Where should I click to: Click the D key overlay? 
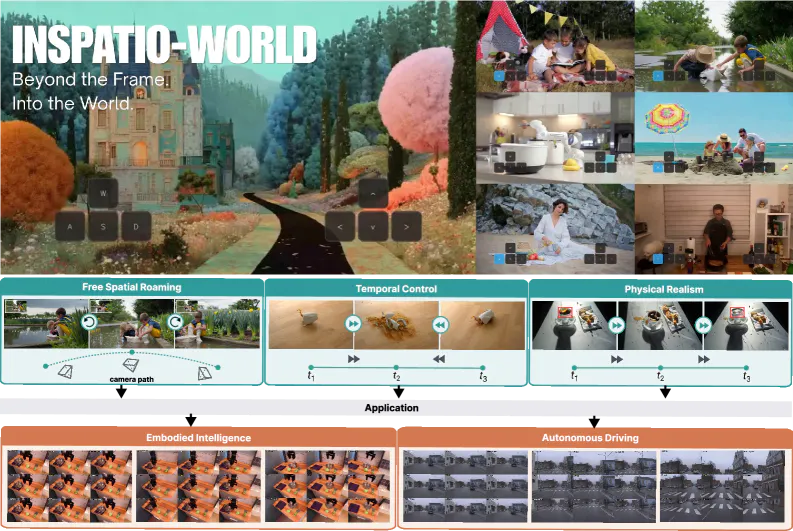point(136,226)
